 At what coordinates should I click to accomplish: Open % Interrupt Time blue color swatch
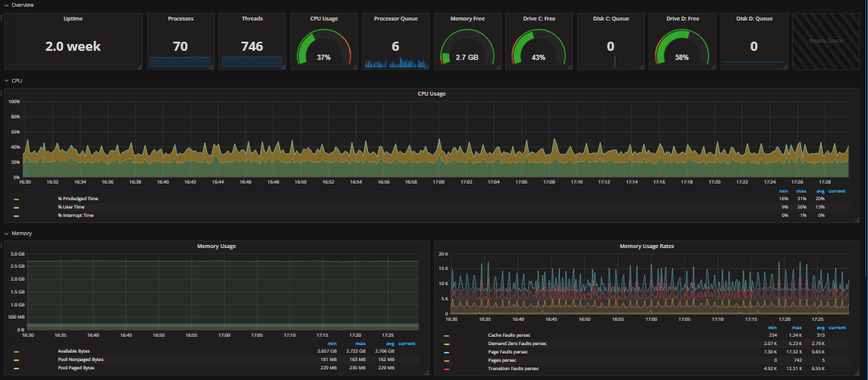(x=16, y=215)
